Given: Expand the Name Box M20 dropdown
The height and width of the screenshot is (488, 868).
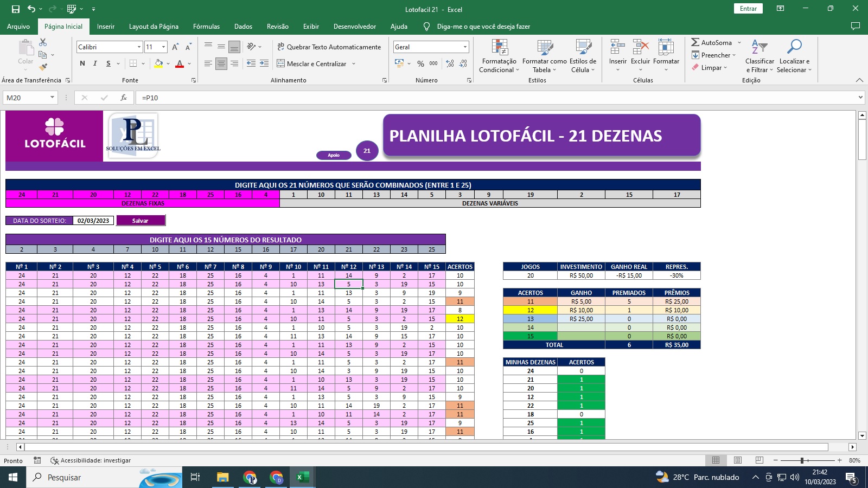Looking at the screenshot, I should point(52,98).
